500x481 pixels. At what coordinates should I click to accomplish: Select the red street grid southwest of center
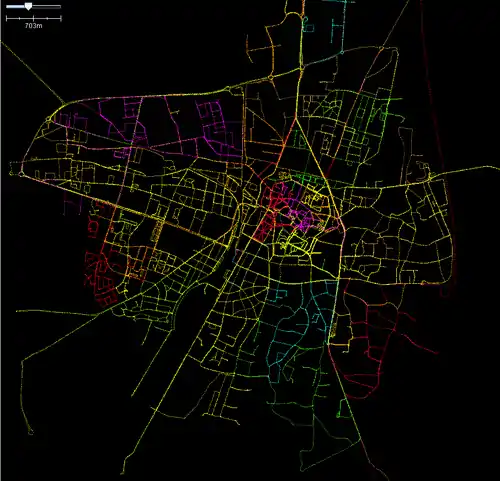[263, 227]
